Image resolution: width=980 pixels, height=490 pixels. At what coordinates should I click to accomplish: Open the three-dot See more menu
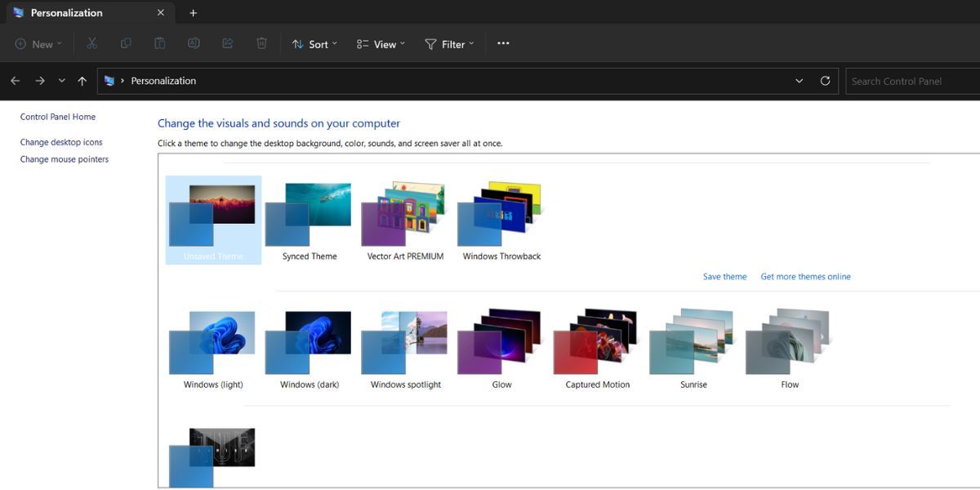coord(503,44)
